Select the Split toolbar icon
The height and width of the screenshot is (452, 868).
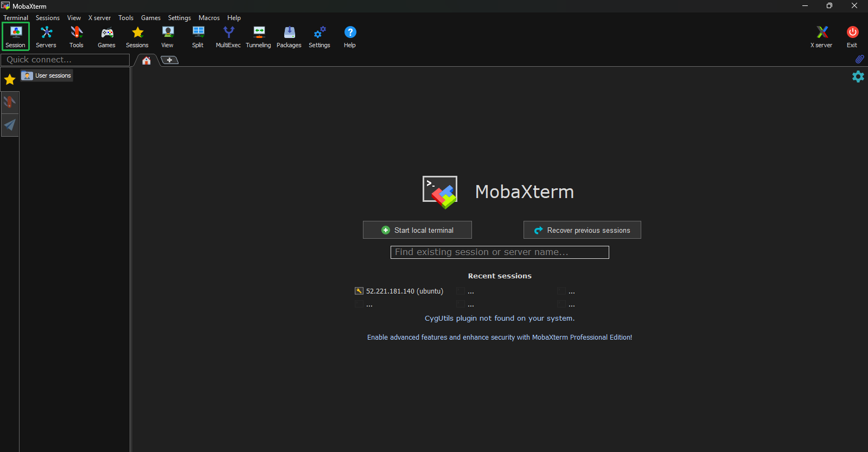pyautogui.click(x=198, y=37)
